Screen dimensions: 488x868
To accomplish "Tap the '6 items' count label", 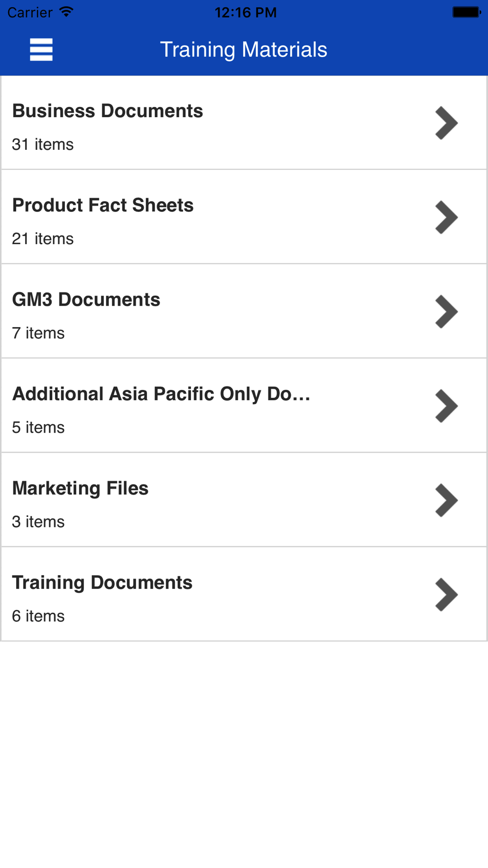I will click(x=38, y=616).
